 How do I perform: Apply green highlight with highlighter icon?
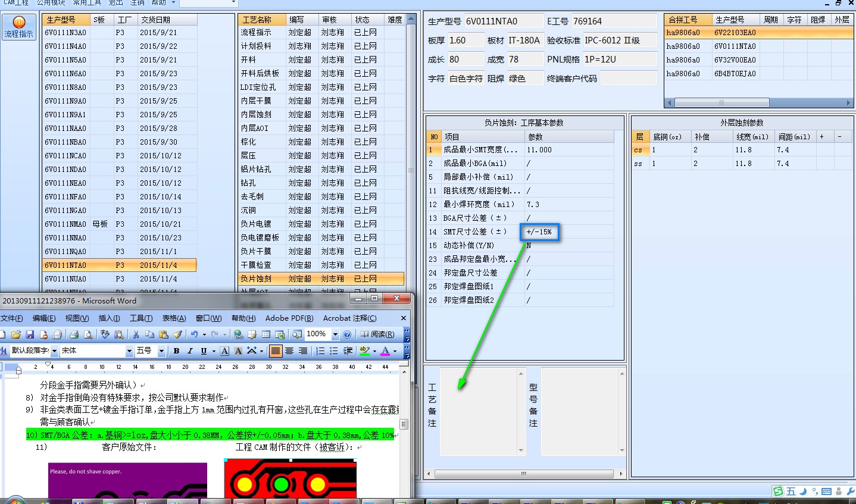tap(365, 351)
